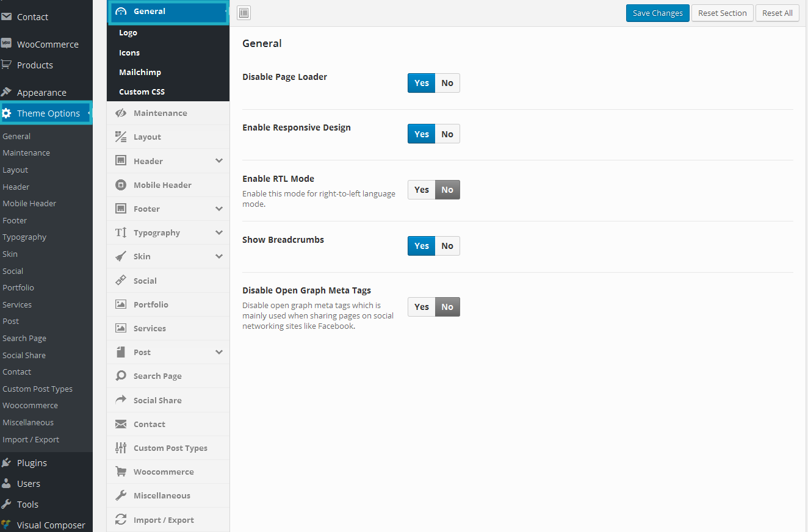Click the expand-all sections icon beside Save Changes

243,13
